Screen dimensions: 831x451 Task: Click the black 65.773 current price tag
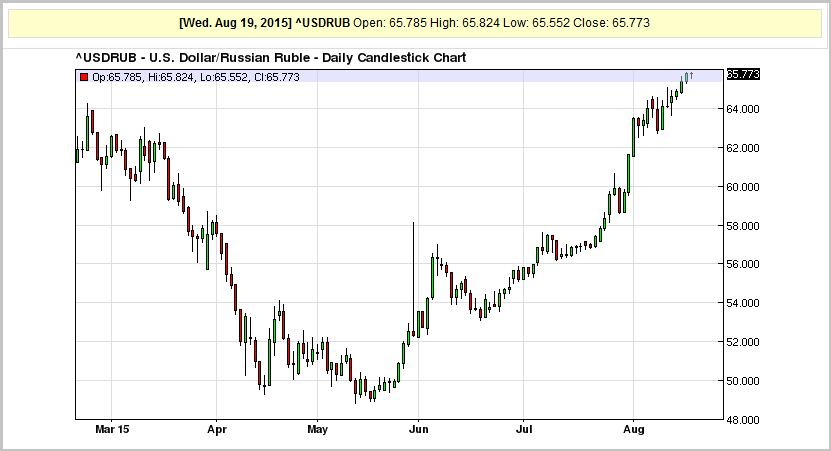coord(743,74)
